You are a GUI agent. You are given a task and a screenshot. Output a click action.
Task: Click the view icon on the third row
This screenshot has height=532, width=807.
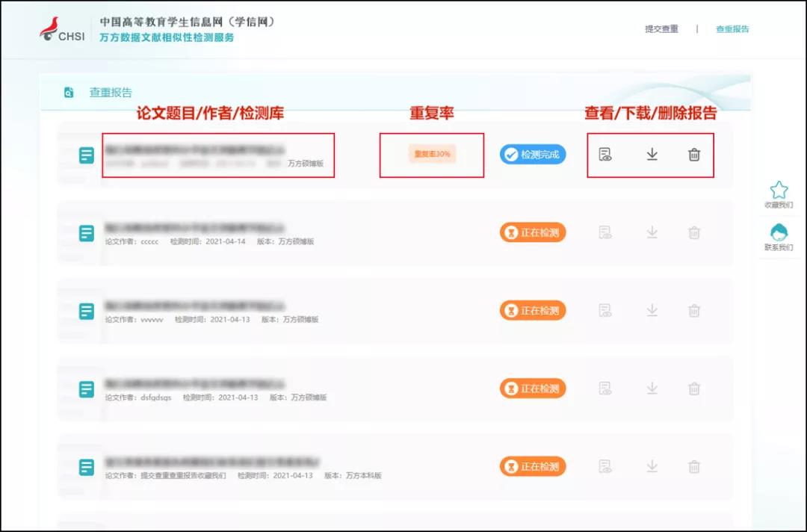point(606,310)
